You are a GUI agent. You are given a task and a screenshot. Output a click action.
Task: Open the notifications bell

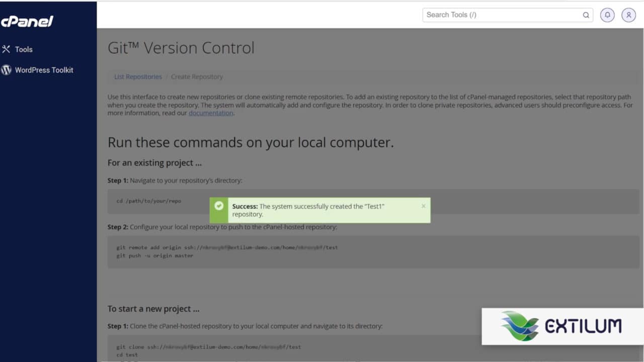pos(607,15)
